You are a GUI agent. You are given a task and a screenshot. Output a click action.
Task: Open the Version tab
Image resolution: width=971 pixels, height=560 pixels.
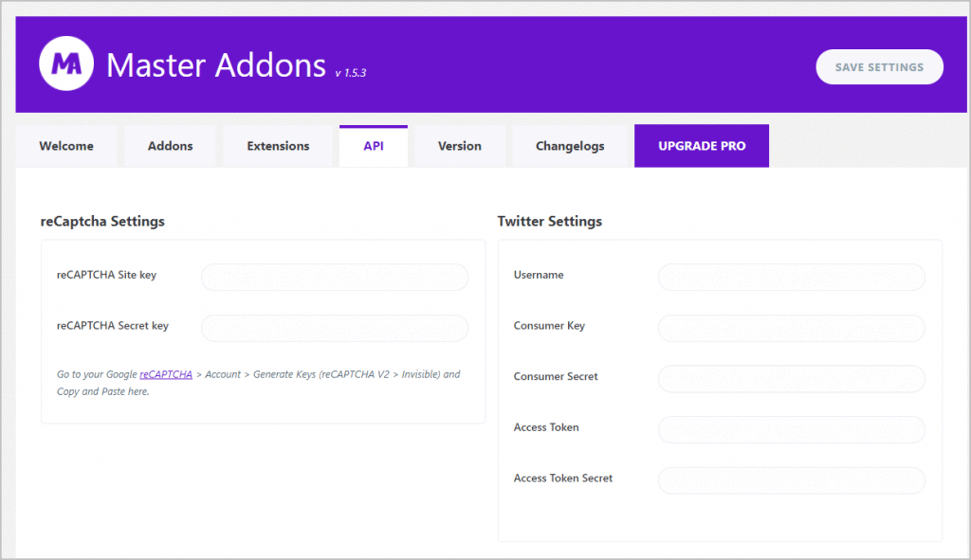click(x=460, y=146)
